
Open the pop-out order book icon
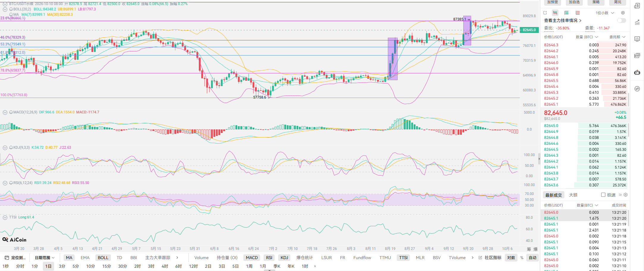pos(545,13)
